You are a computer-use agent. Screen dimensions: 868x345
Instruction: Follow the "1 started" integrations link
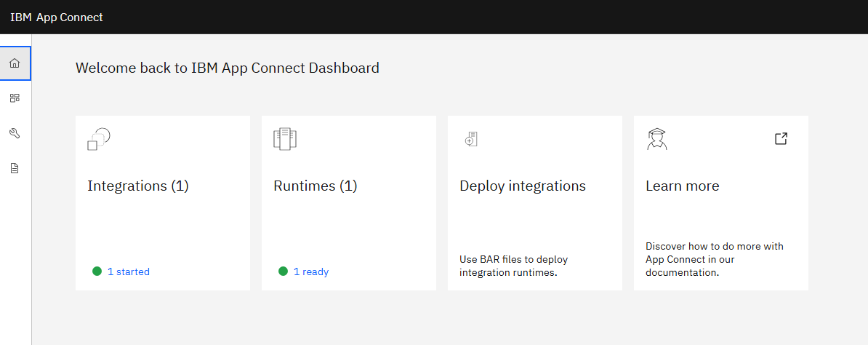pos(129,271)
